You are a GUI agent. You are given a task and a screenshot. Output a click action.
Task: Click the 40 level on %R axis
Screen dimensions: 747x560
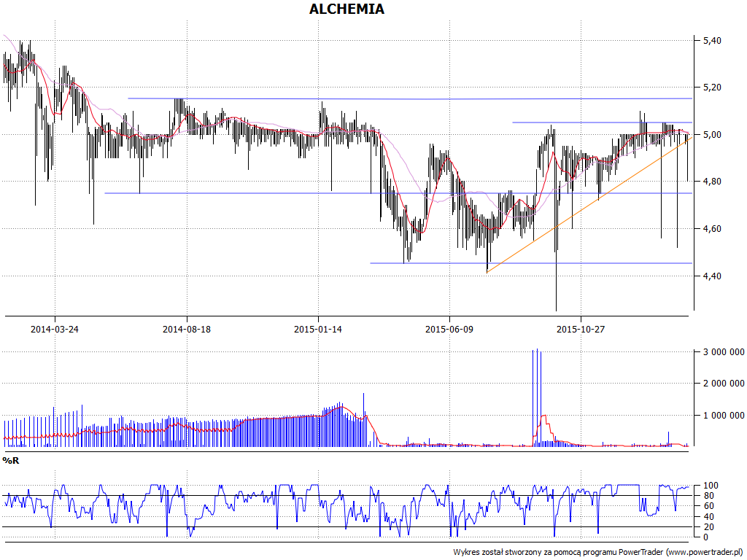tap(708, 517)
